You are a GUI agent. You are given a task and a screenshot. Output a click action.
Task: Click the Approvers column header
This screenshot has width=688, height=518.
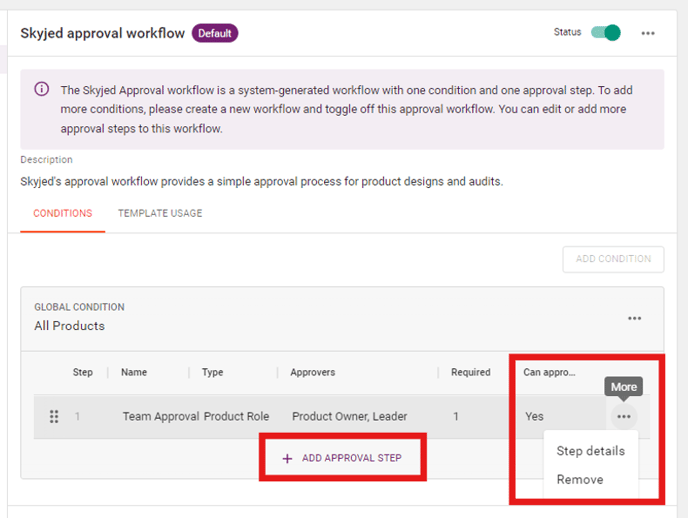click(312, 372)
